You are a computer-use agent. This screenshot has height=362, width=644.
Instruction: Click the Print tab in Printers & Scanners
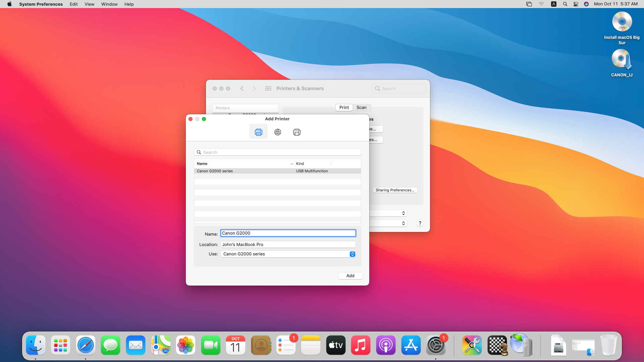point(344,107)
